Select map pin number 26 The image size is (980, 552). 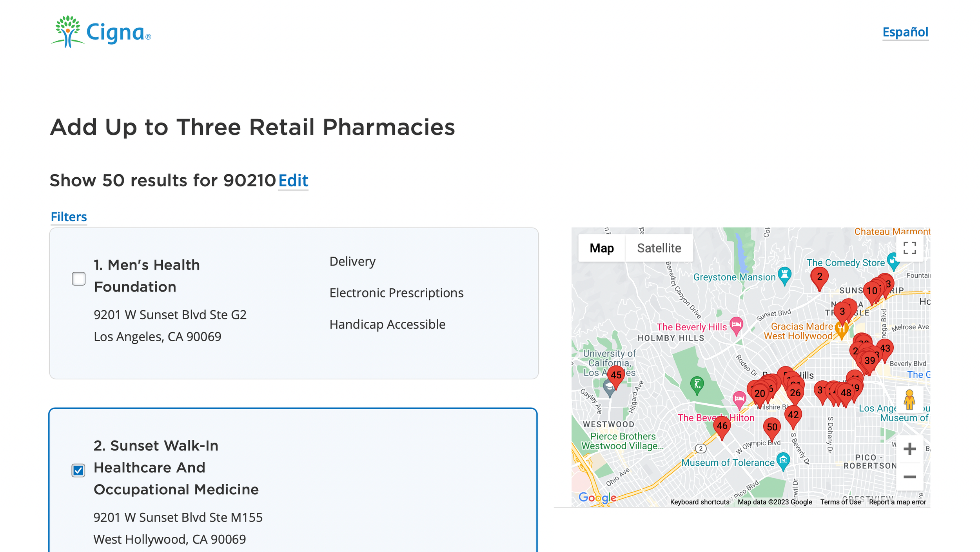[795, 394]
